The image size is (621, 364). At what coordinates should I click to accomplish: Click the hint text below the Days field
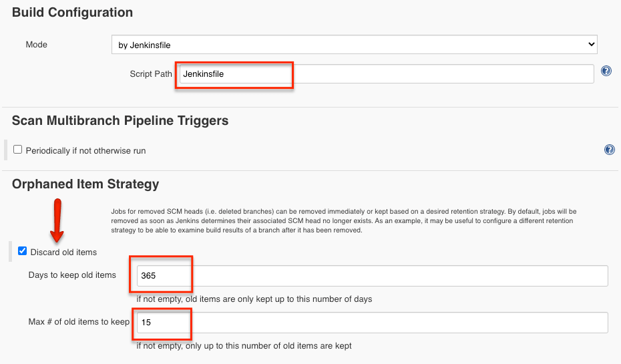pyautogui.click(x=254, y=299)
